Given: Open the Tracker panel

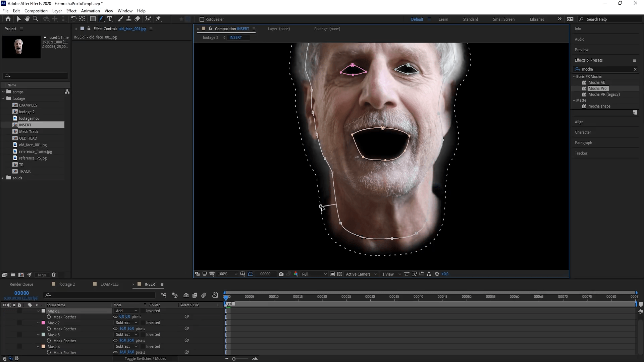Looking at the screenshot, I should (581, 153).
